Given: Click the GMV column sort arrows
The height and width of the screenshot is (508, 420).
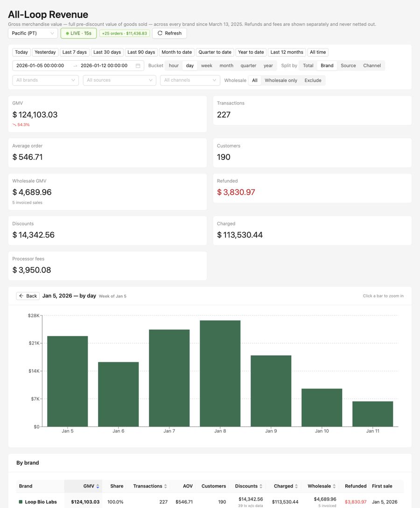Looking at the screenshot, I should 98,486.
